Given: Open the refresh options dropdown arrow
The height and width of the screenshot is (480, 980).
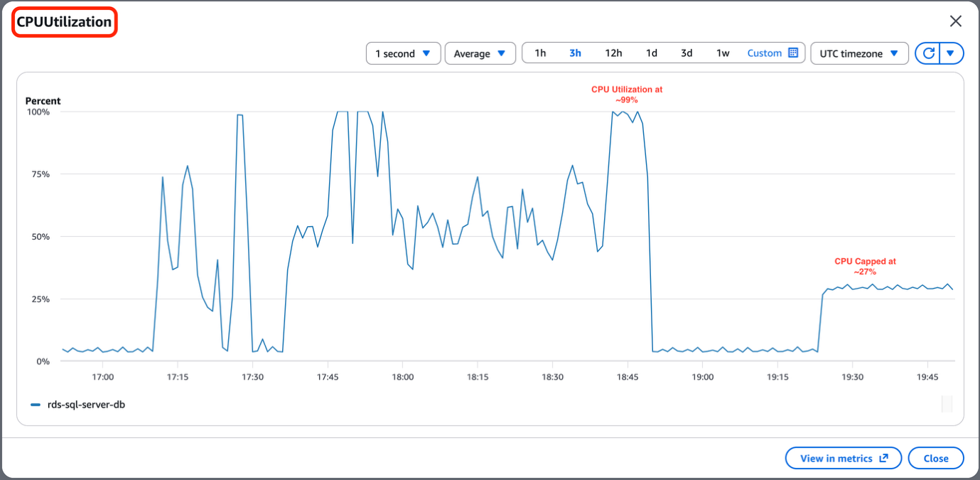Looking at the screenshot, I should (952, 53).
